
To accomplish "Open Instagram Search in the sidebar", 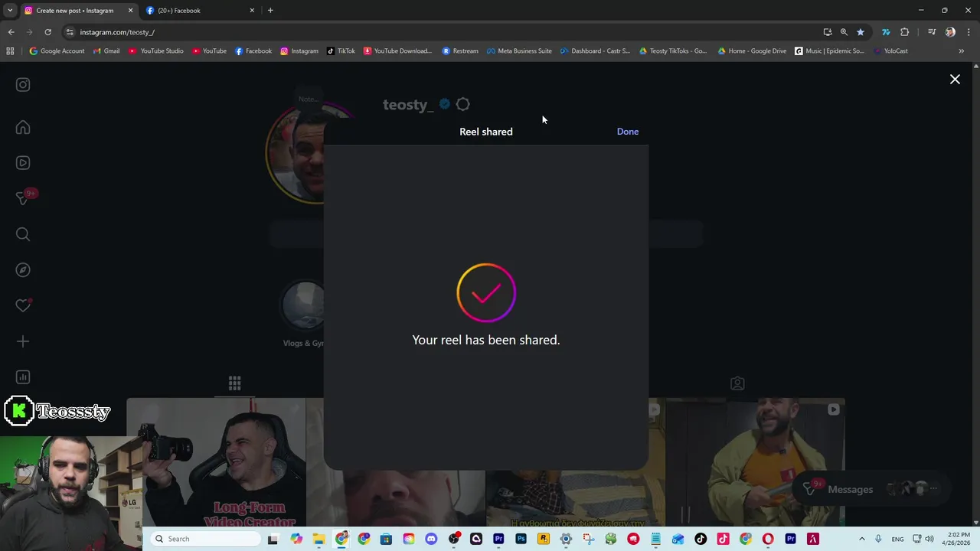I will tap(23, 234).
